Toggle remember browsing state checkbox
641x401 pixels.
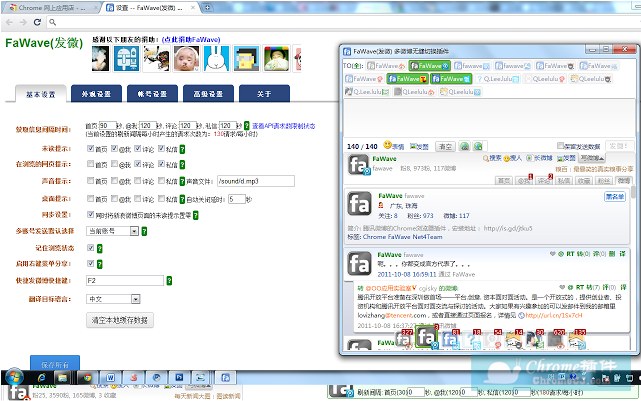pos(90,248)
